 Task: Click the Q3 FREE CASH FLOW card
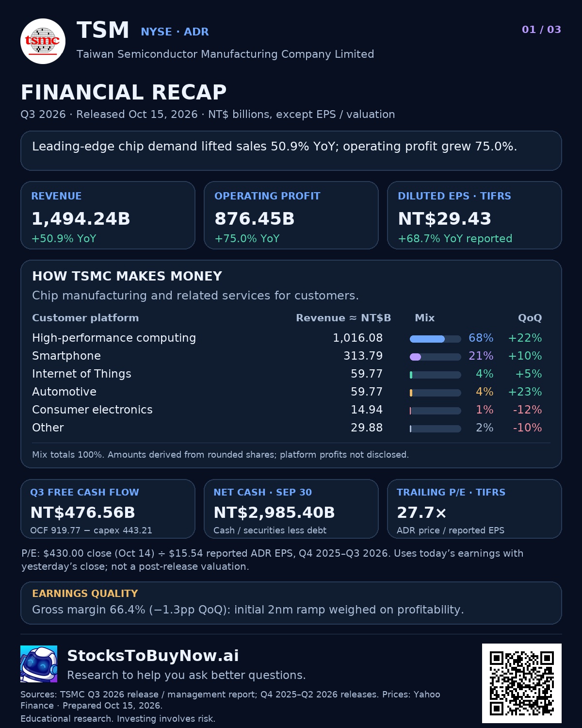[108, 509]
